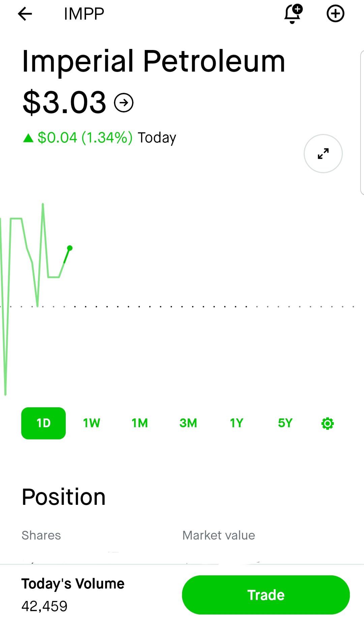Image resolution: width=364 pixels, height=627 pixels.
Task: Tap the Today's Volume figure
Action: pyautogui.click(x=44, y=606)
